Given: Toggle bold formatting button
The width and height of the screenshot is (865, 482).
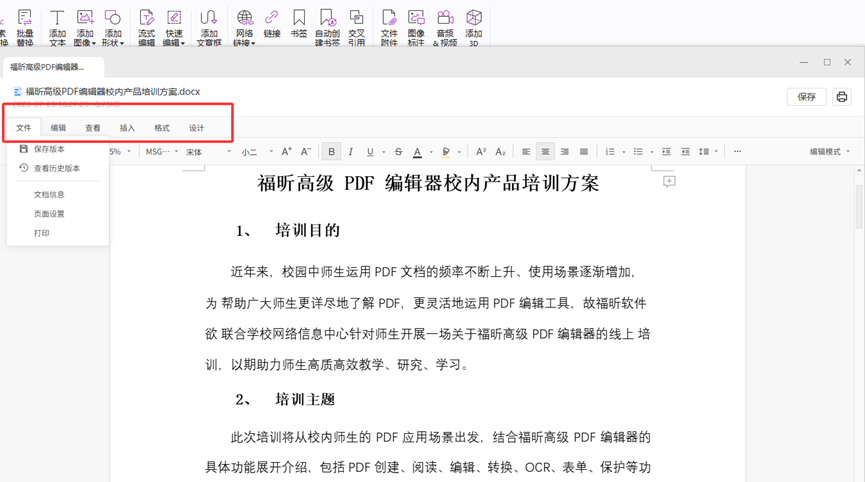Looking at the screenshot, I should pos(332,152).
